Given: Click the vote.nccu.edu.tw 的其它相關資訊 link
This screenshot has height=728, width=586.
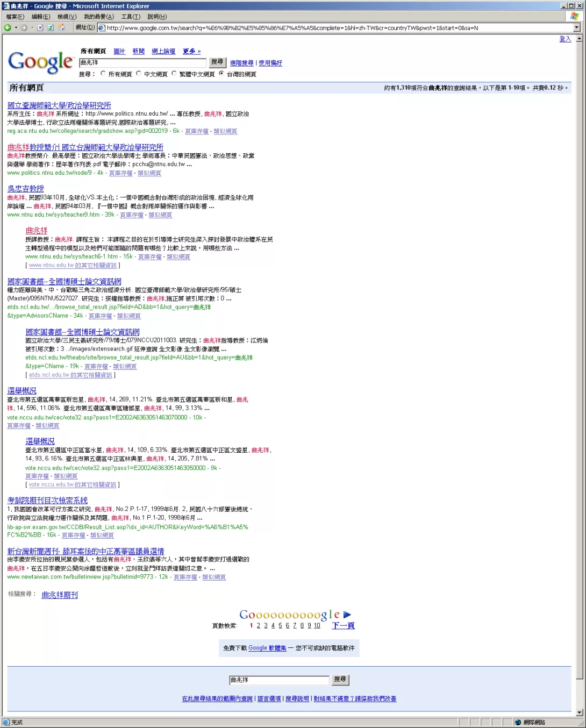Looking at the screenshot, I should [73, 484].
